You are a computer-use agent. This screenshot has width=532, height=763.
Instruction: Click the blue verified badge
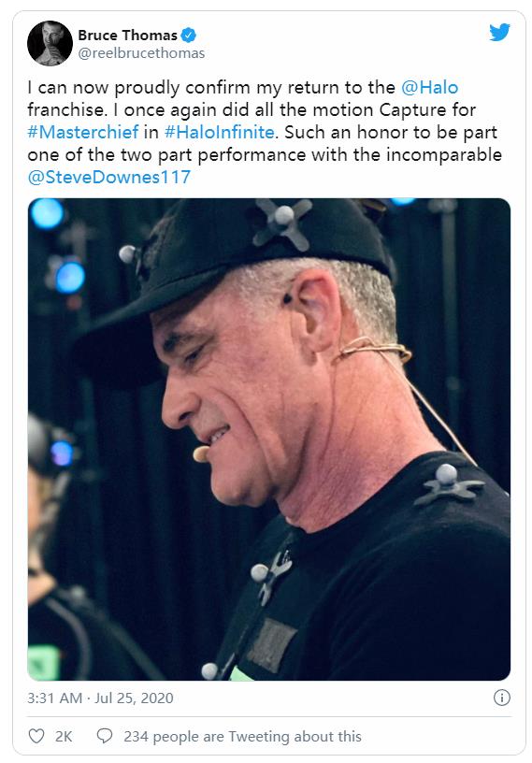click(188, 35)
